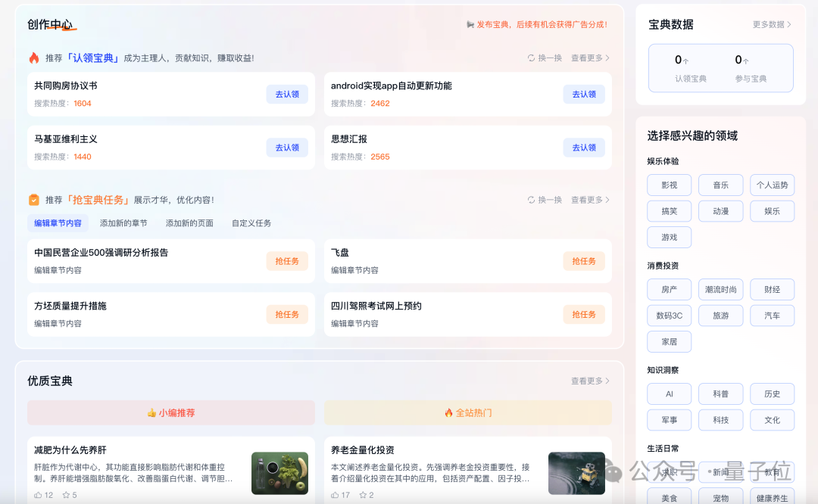Viewport: 818px width, 504px height.
Task: Click the flame icon beside 认领宝典 recommendation
Action: (34, 58)
